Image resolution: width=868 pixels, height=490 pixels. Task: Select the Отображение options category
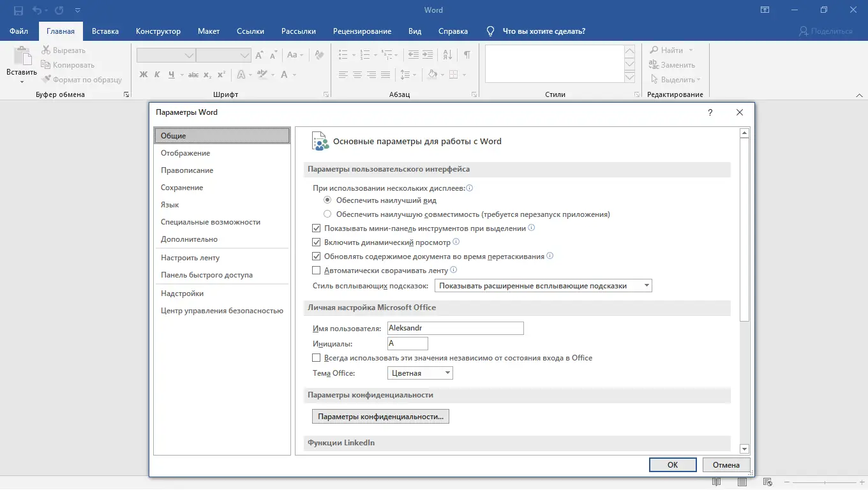(222, 153)
